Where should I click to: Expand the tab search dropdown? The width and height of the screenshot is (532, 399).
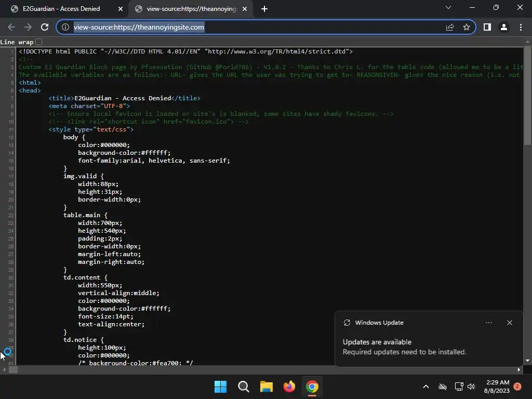[x=448, y=7]
